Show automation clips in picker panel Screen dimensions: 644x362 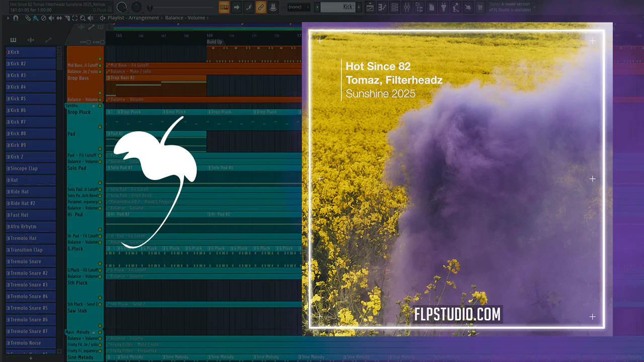(x=48, y=40)
